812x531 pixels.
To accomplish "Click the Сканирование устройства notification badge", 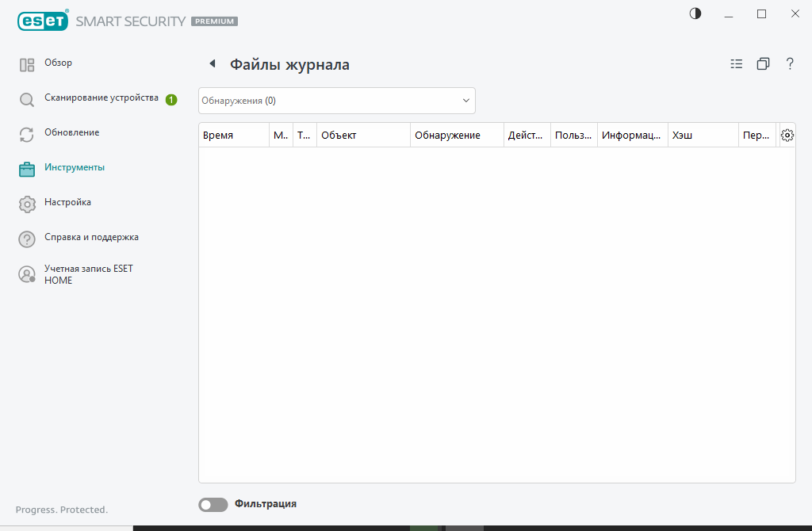I will (x=171, y=100).
